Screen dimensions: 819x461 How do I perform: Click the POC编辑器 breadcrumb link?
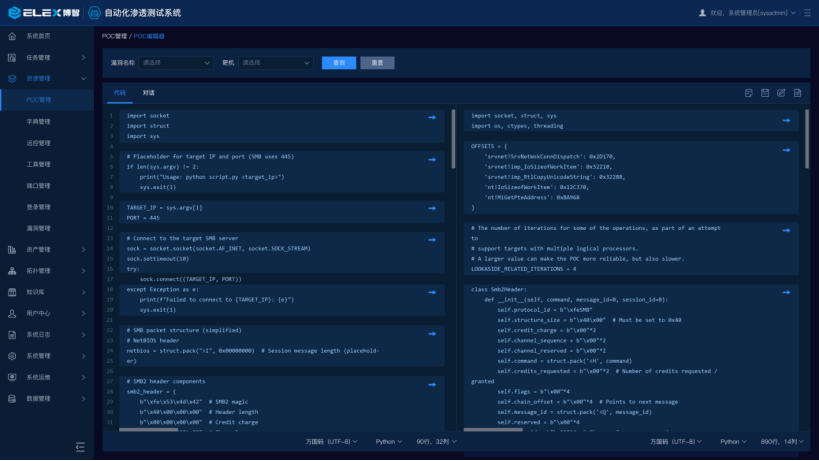[149, 36]
